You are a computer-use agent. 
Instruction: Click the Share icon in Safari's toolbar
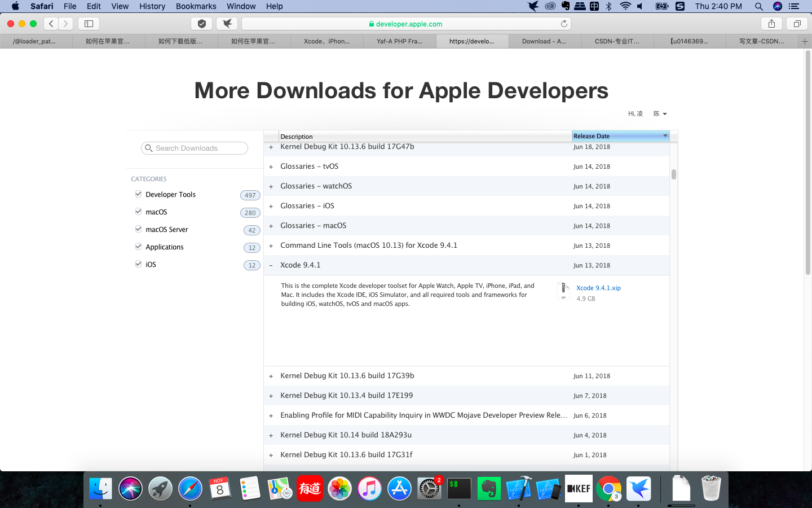[x=771, y=24]
